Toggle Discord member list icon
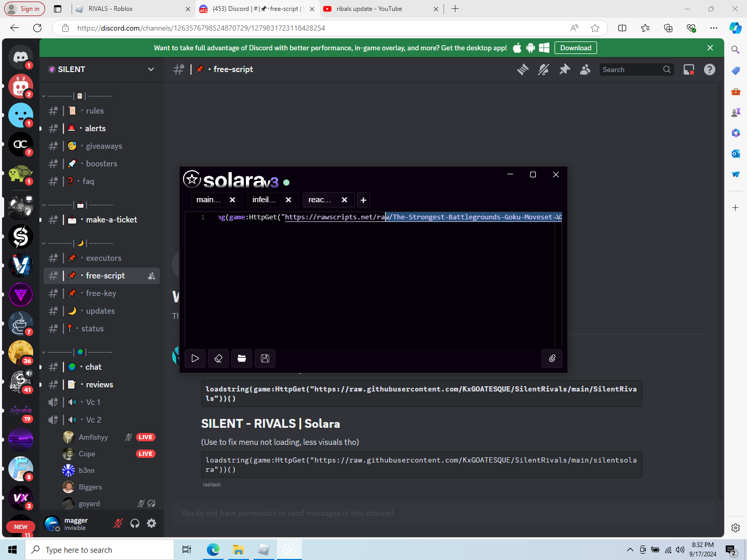747x560 pixels. (585, 69)
